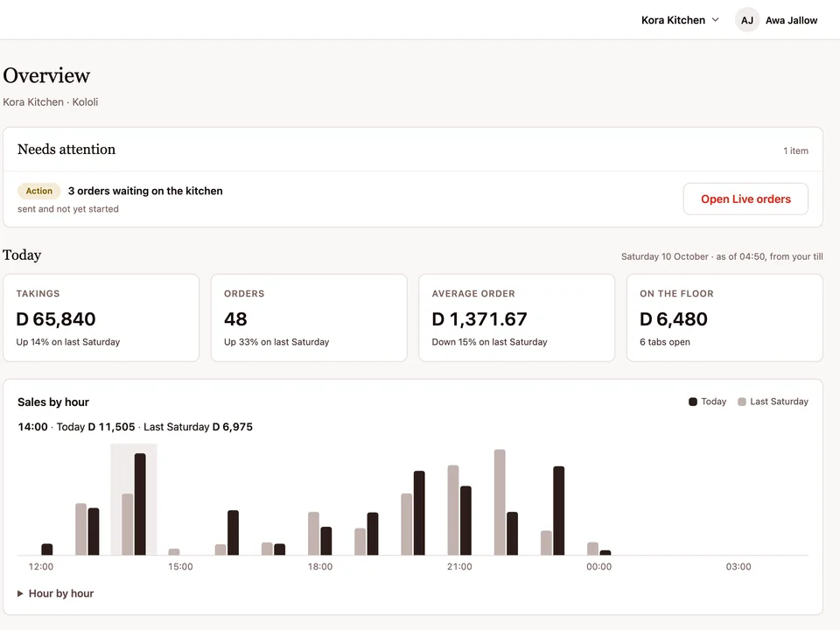Image resolution: width=840 pixels, height=630 pixels.
Task: Click the 00:00 axis label
Action: point(598,566)
